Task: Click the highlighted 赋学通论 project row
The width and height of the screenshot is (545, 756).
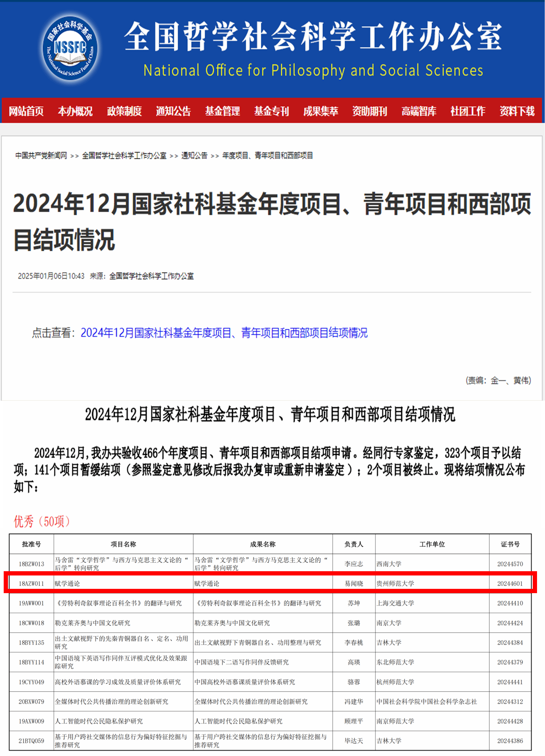Action: click(270, 583)
